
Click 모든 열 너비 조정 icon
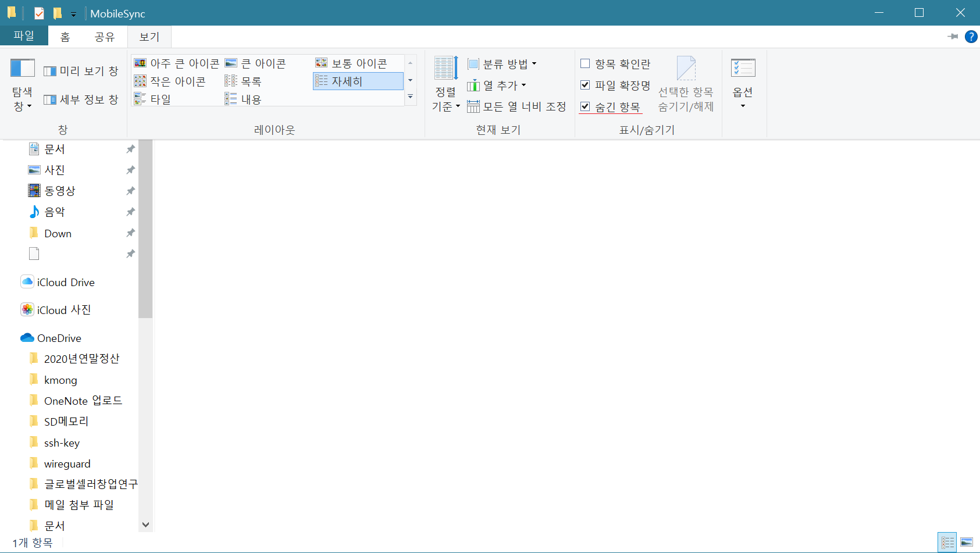(473, 106)
